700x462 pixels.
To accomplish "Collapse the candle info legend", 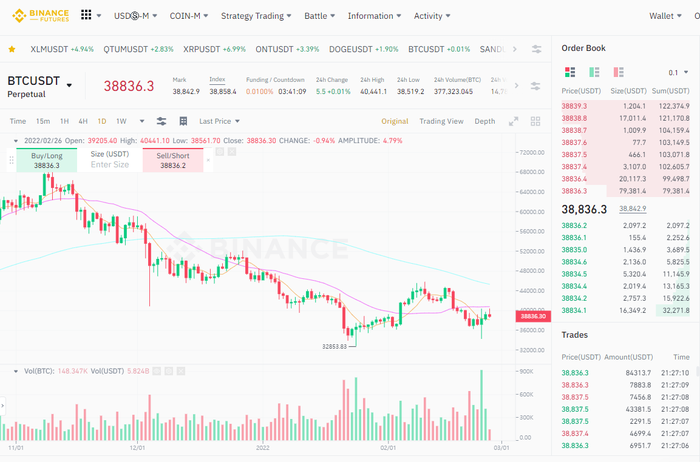I will pos(16,141).
